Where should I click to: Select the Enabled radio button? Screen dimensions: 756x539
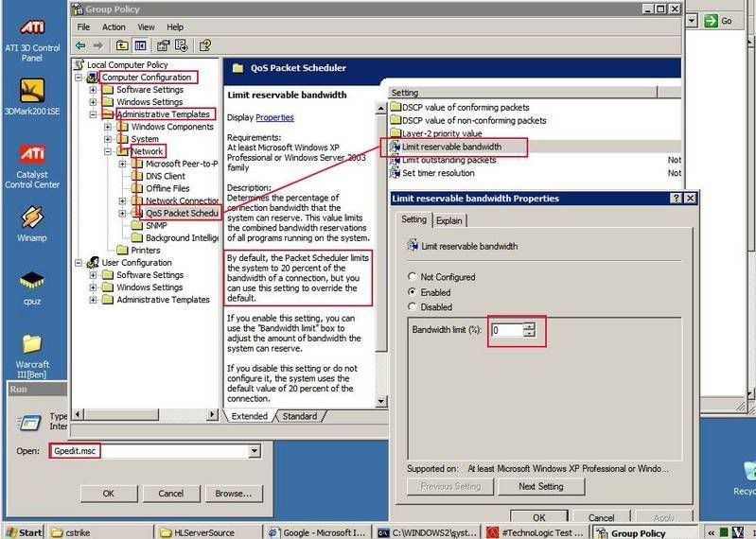[412, 292]
